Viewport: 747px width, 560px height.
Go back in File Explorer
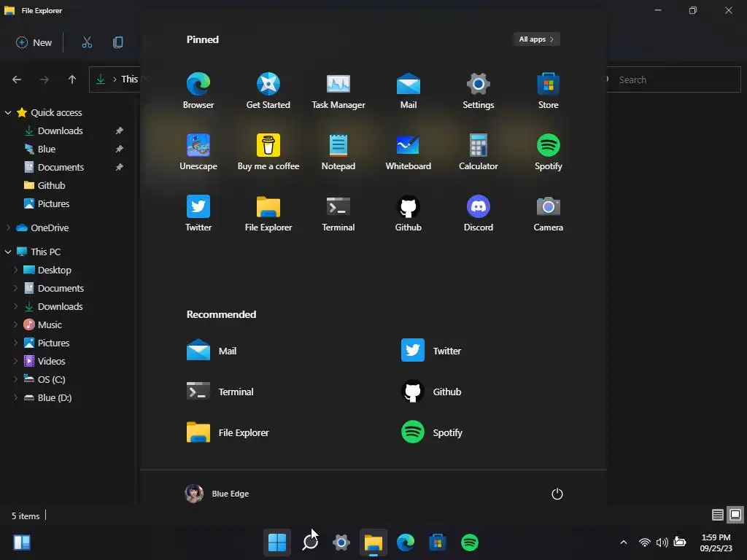(x=17, y=79)
